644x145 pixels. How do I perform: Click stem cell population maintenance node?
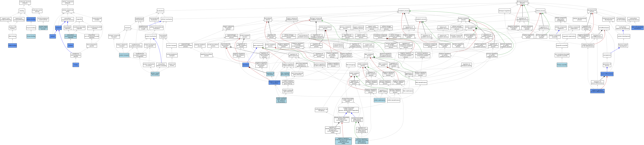click(638, 28)
